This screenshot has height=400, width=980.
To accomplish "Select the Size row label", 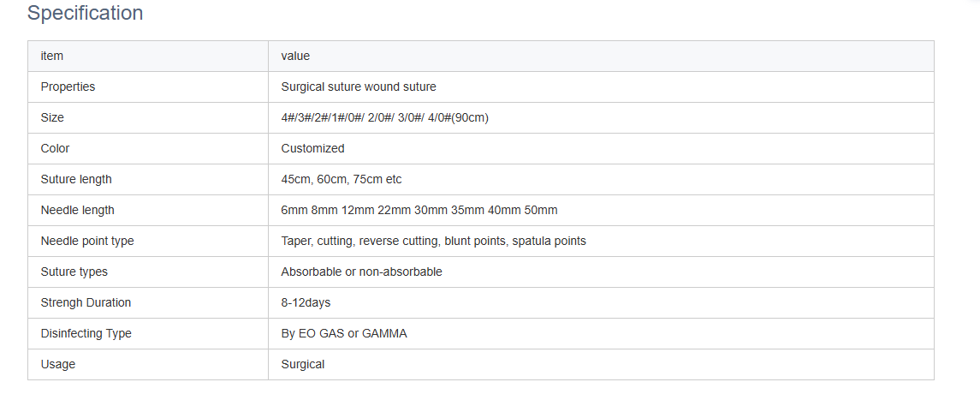I will [52, 117].
